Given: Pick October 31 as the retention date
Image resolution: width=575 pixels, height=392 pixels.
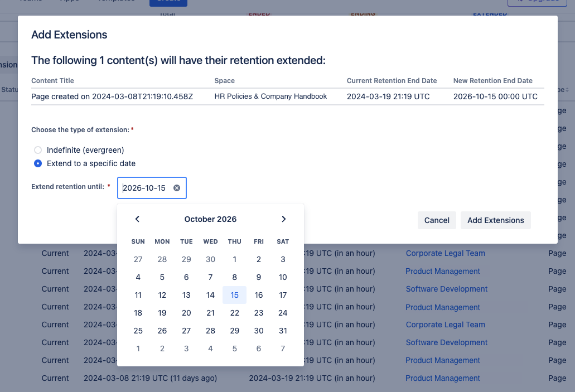Looking at the screenshot, I should 283,331.
